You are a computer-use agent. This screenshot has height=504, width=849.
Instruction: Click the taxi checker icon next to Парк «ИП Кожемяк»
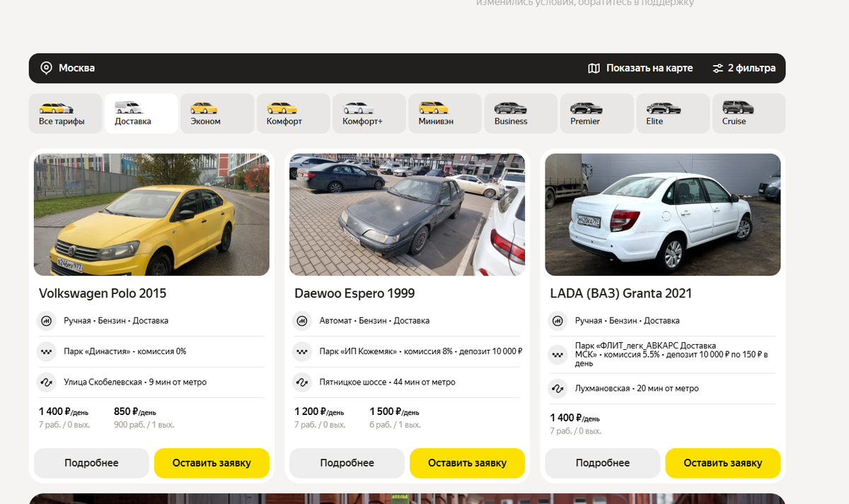(x=302, y=351)
